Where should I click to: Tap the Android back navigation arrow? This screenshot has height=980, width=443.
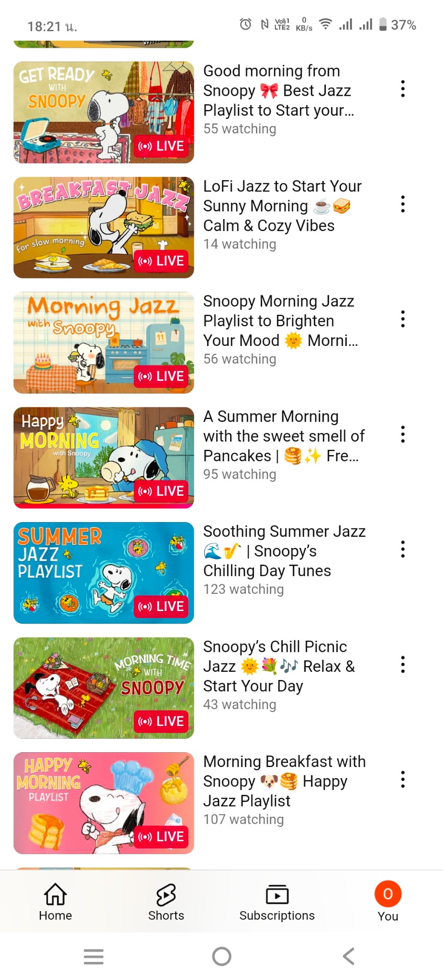(349, 957)
